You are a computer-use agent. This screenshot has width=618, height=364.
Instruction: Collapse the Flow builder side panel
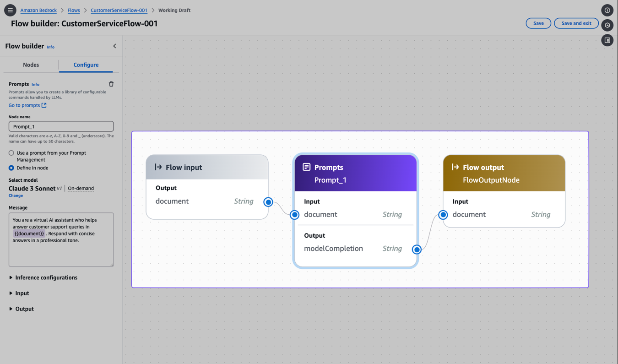114,46
